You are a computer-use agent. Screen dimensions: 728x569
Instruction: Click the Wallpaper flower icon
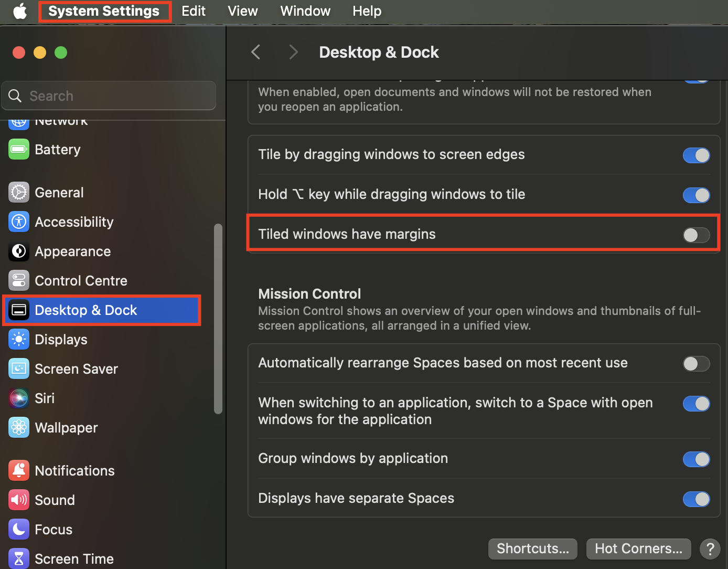(19, 428)
